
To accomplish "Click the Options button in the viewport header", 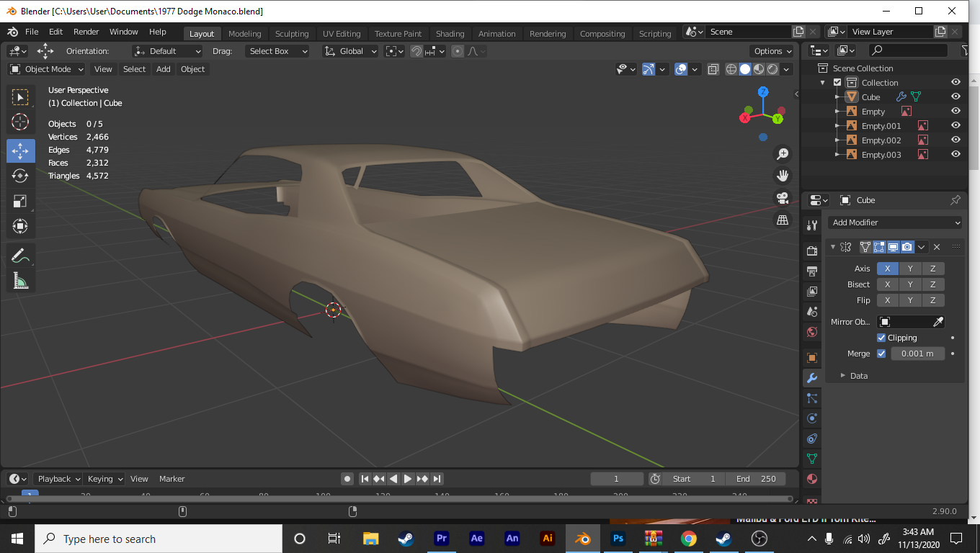I will 772,51.
